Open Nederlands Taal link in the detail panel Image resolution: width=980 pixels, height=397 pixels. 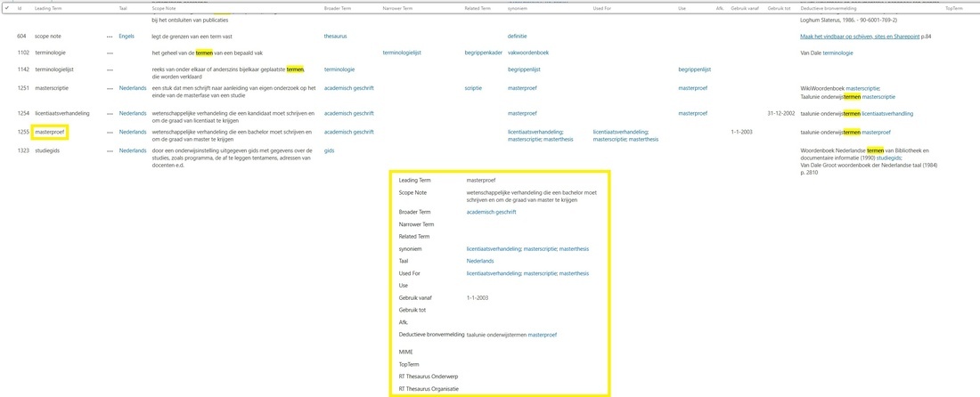(x=480, y=261)
